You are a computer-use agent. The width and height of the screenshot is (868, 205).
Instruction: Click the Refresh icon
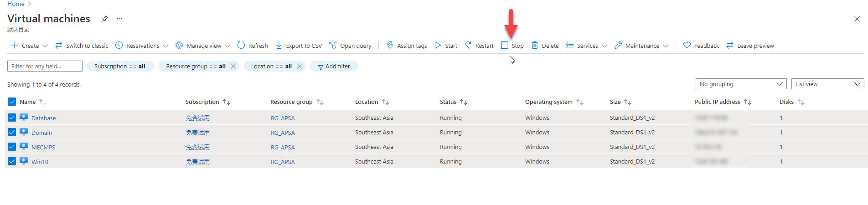coord(241,45)
